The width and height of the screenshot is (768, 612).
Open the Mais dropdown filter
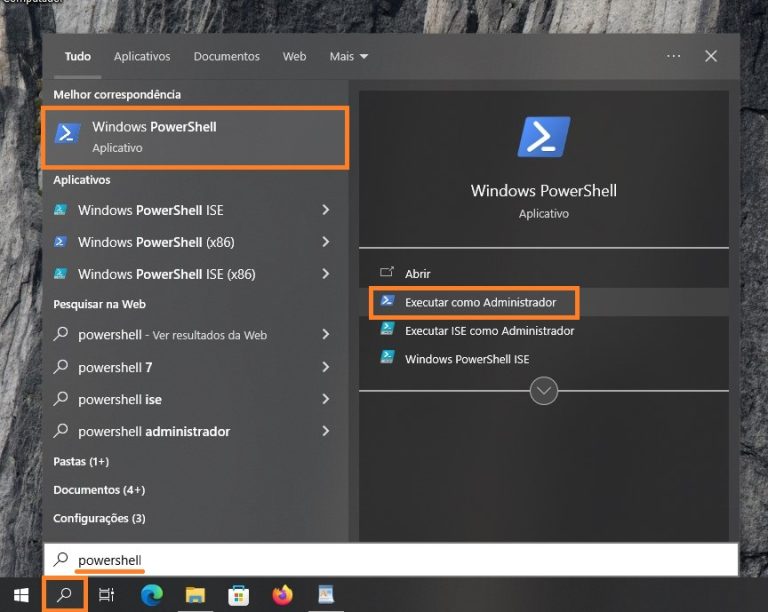349,56
